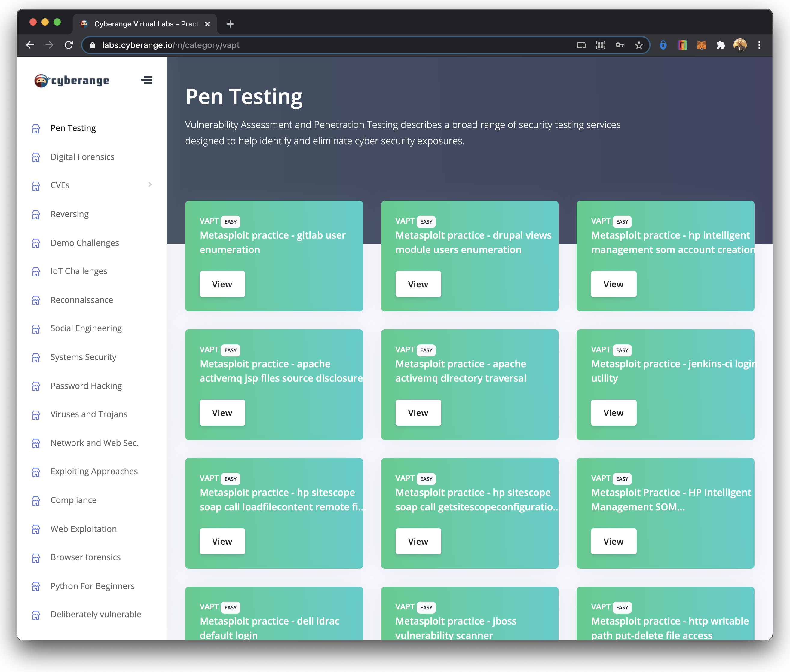
Task: Click the MetaMask fox extension icon
Action: [701, 45]
